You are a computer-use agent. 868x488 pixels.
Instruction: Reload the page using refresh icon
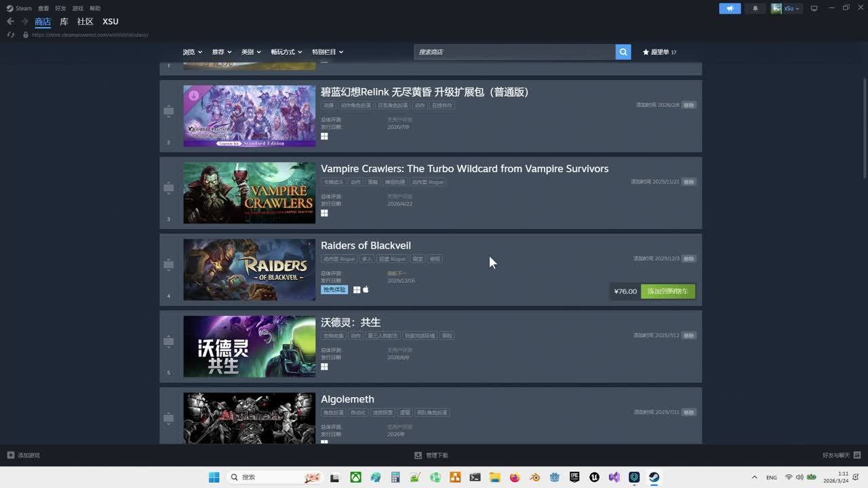click(11, 35)
